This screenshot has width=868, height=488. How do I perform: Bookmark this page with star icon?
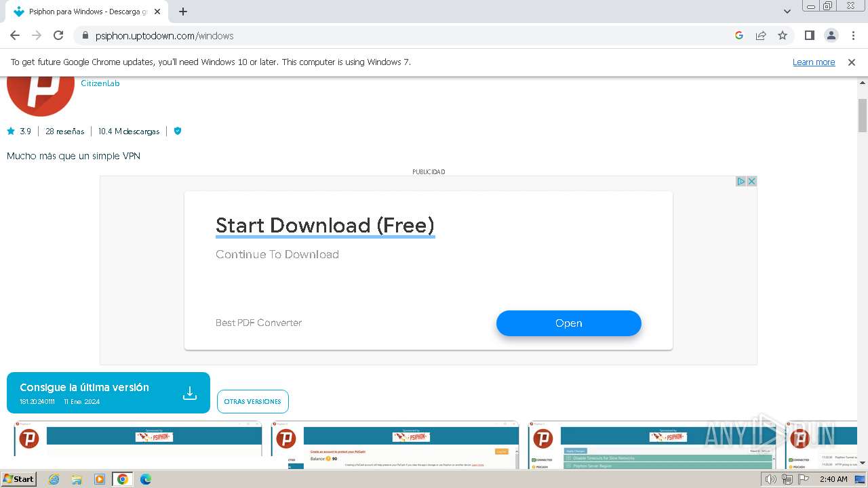point(783,35)
